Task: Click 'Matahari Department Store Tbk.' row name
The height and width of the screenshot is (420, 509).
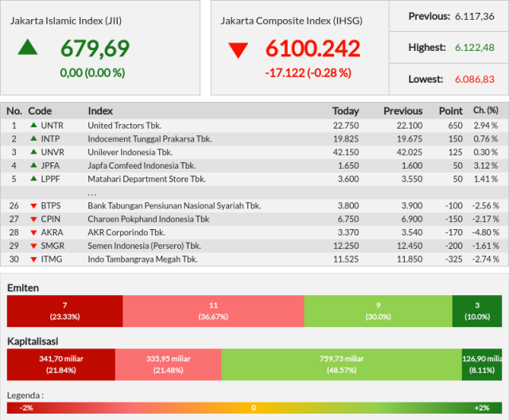Action: 146,178
